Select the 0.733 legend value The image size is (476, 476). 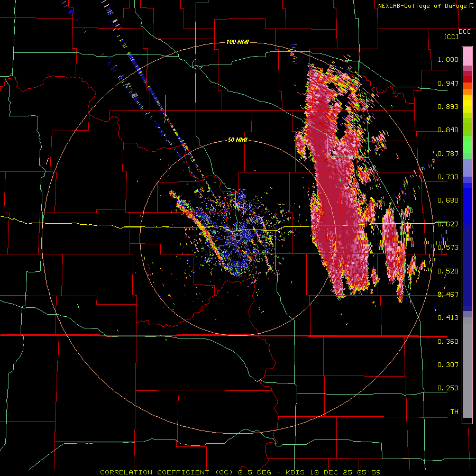448,177
